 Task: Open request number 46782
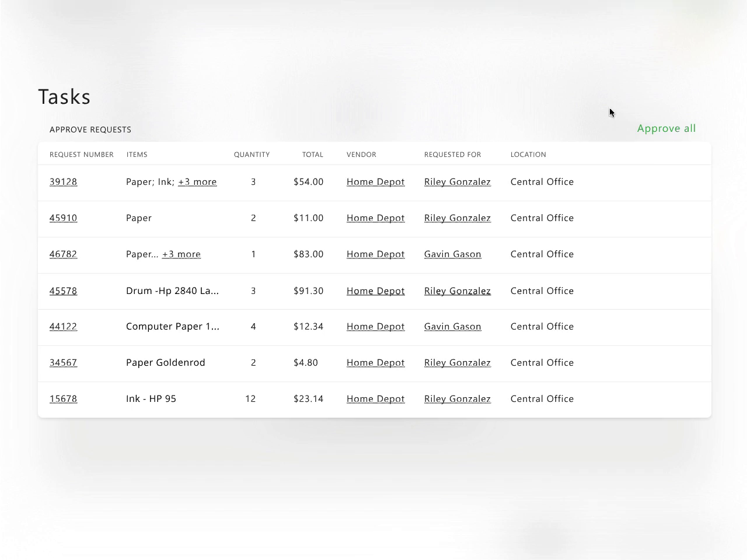[x=63, y=254]
